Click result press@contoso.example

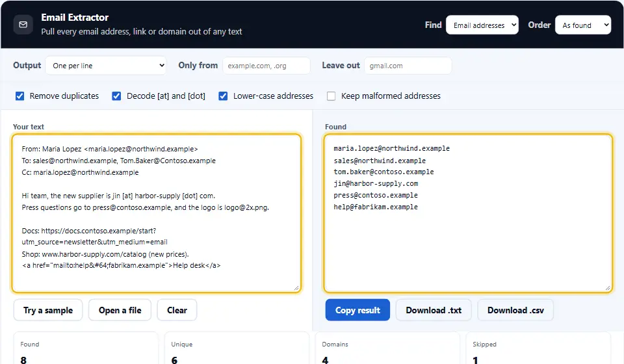tap(376, 196)
